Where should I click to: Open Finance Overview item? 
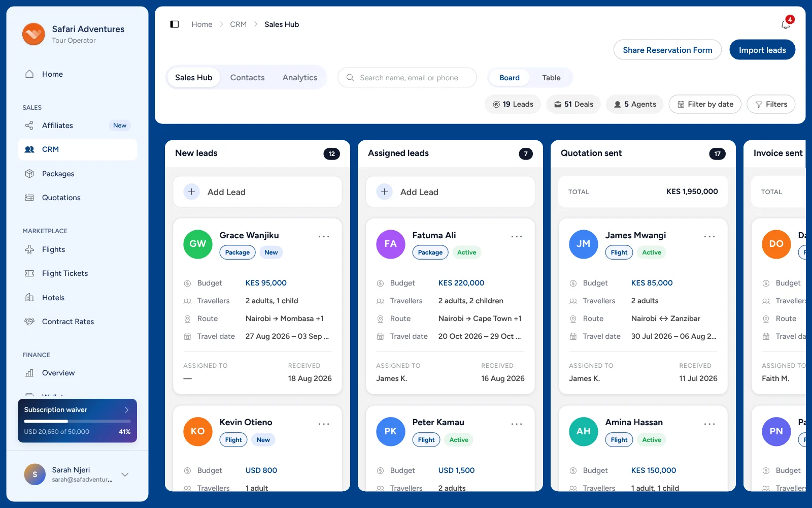click(x=78, y=373)
